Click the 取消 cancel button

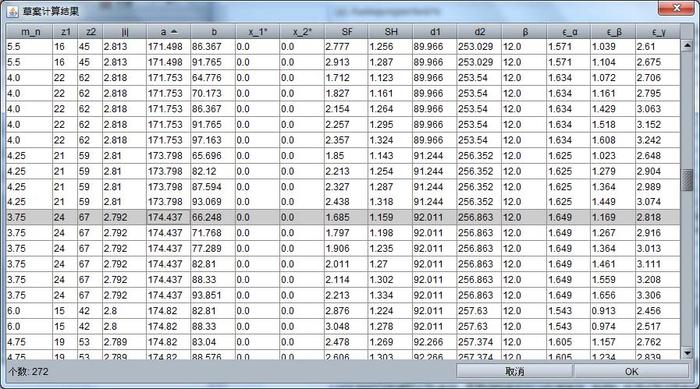coord(514,372)
